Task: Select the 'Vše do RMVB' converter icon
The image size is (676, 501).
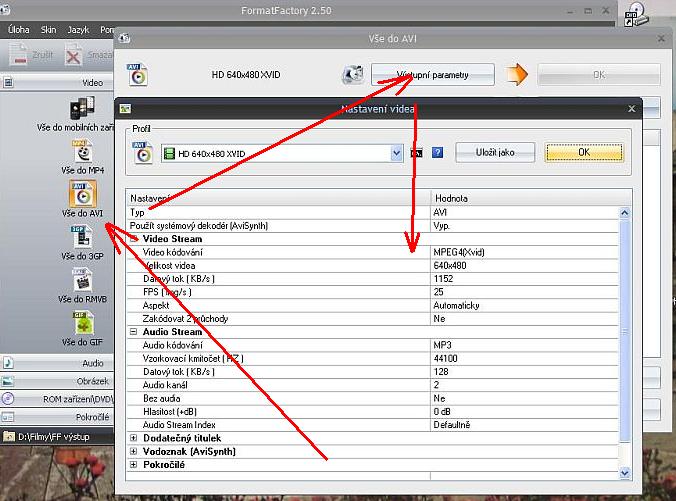Action: [82, 280]
